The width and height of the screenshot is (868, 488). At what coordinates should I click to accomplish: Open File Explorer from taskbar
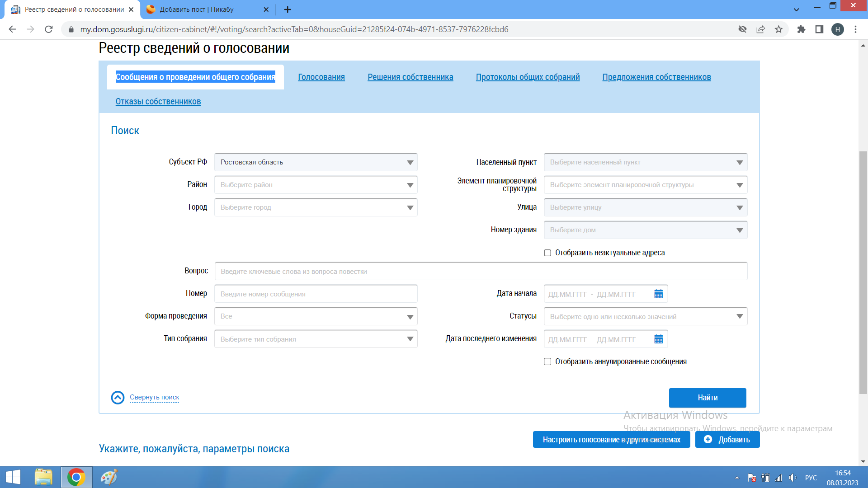point(43,477)
